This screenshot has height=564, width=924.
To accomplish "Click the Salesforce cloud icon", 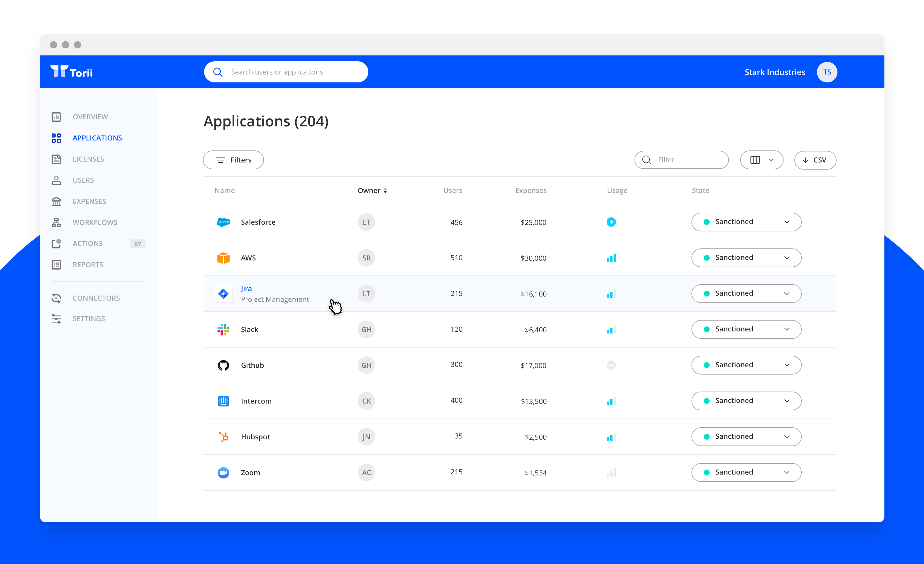I will point(223,222).
